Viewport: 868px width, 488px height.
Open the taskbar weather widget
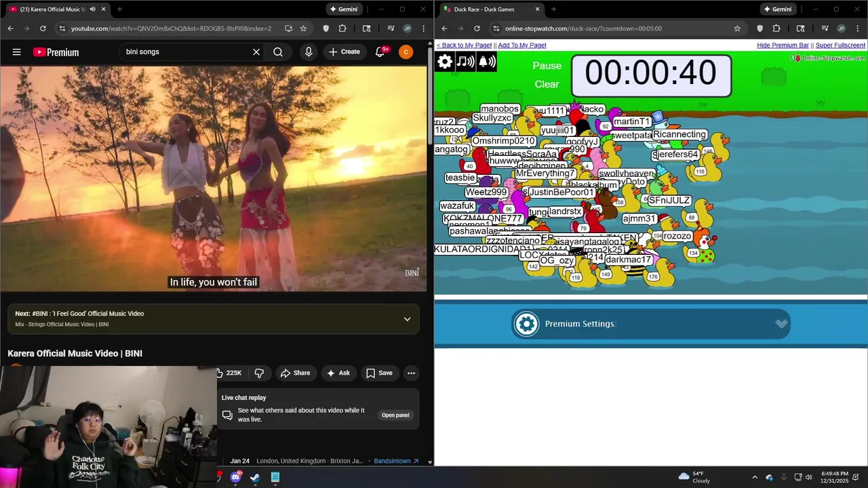tap(694, 477)
